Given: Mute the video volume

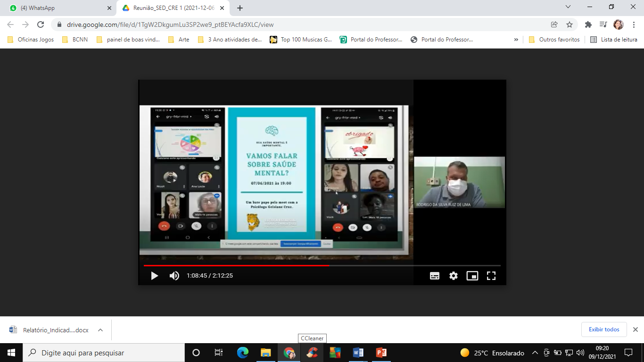Looking at the screenshot, I should (x=174, y=276).
